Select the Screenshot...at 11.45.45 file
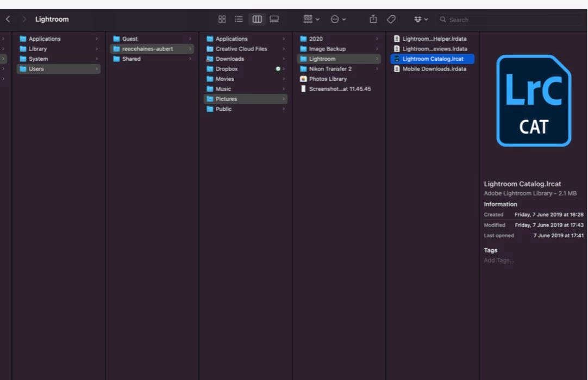The image size is (588, 380). coord(339,89)
